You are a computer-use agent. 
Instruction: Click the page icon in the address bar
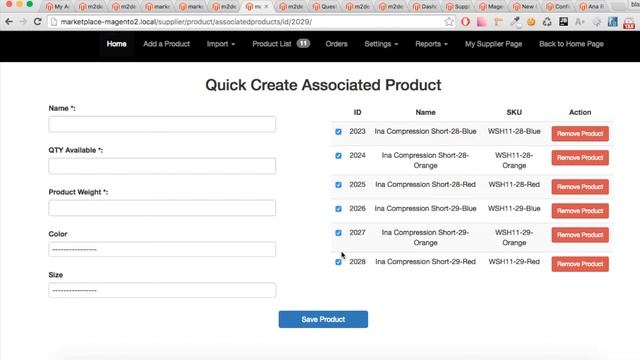pos(53,22)
